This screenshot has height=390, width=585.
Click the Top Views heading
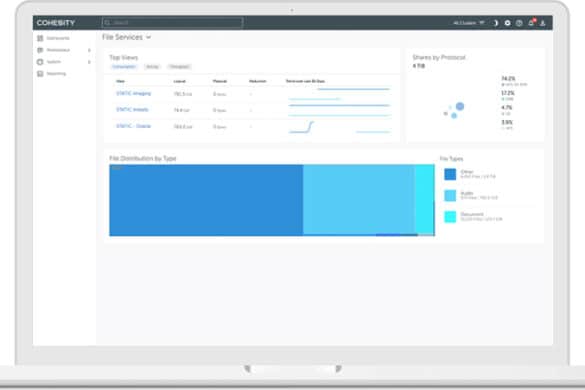[123, 57]
